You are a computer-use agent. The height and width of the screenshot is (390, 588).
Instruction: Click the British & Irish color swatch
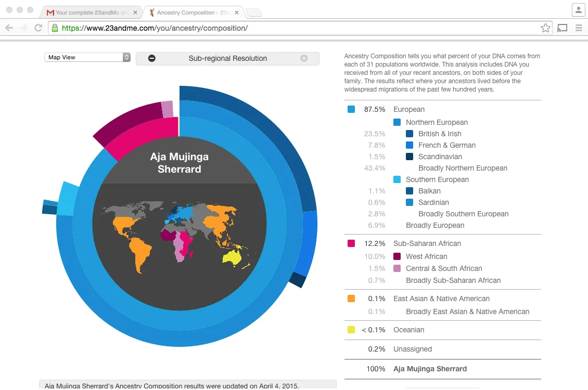(410, 134)
